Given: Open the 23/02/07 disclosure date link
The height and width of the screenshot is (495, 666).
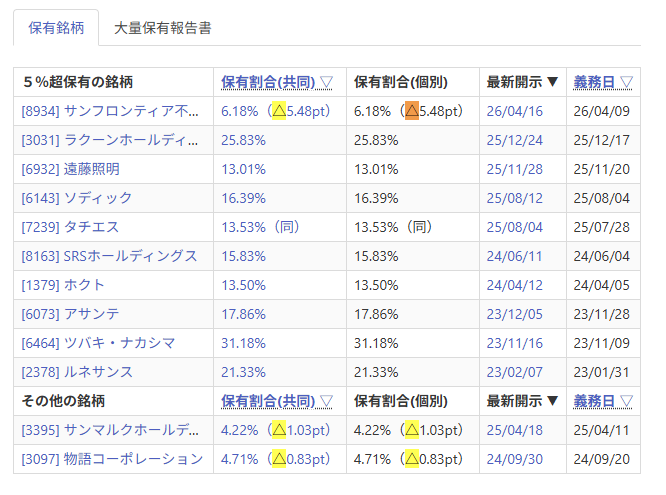Looking at the screenshot, I should (x=515, y=372).
